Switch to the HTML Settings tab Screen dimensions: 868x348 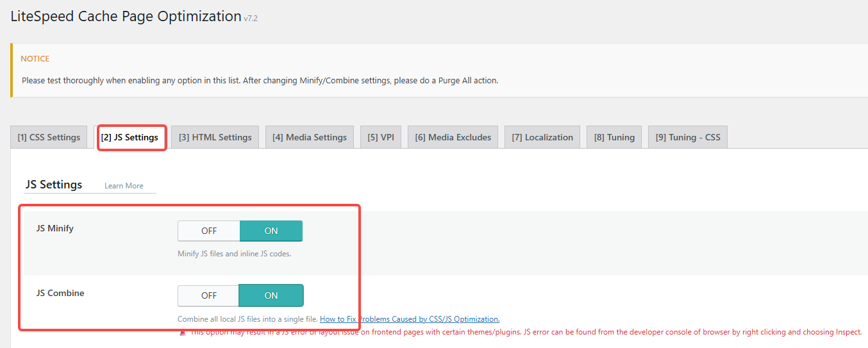coord(215,137)
